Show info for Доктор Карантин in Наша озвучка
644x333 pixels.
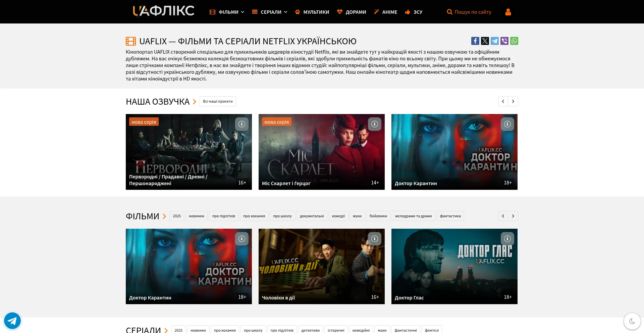click(507, 124)
